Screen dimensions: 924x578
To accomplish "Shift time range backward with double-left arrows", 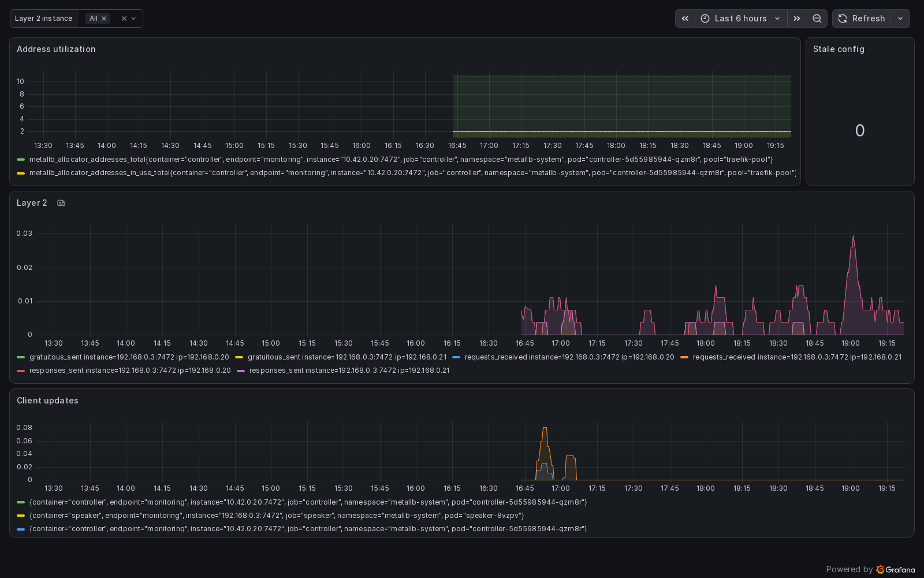I will pyautogui.click(x=685, y=18).
